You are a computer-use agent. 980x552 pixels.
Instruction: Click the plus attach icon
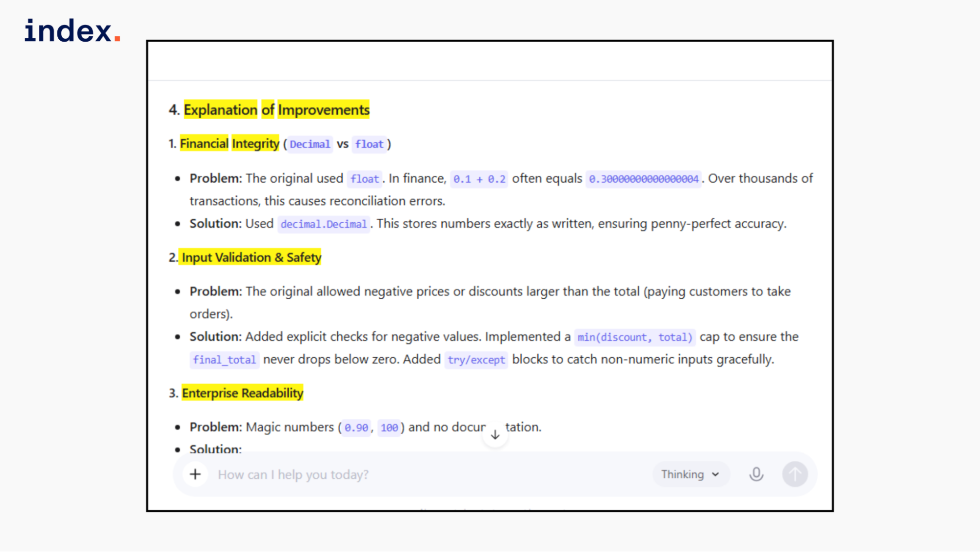pyautogui.click(x=195, y=474)
